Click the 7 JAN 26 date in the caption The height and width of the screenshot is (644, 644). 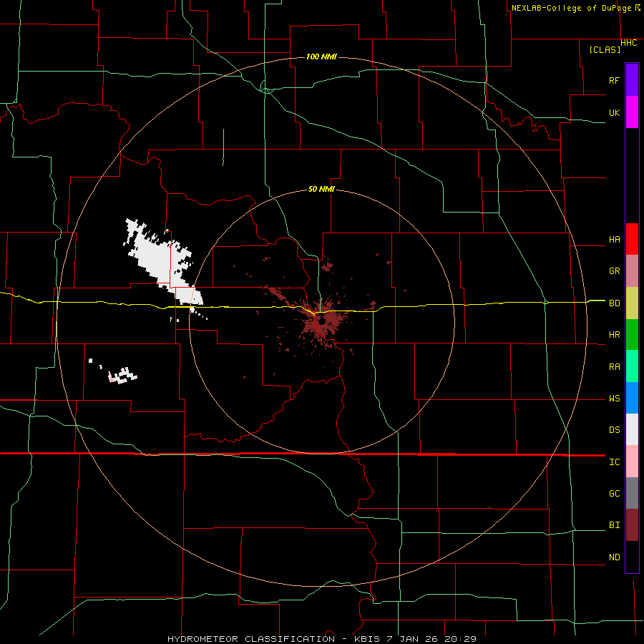pyautogui.click(x=414, y=639)
